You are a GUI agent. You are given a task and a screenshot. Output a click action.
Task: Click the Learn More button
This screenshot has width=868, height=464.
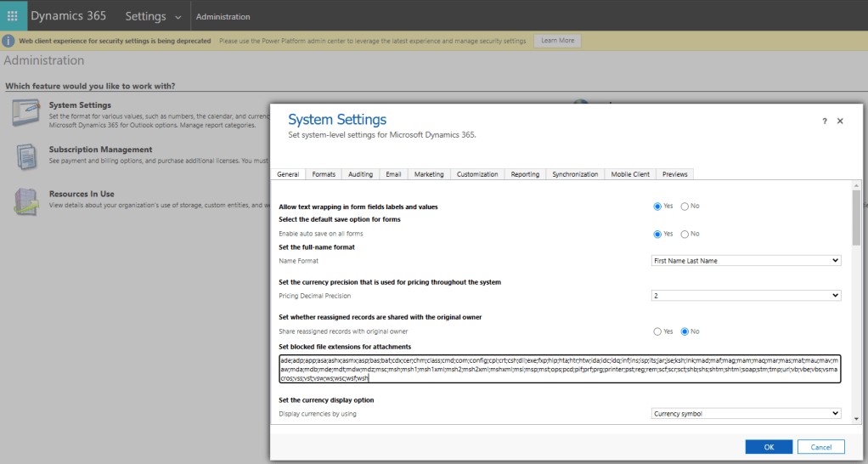[x=557, y=41]
